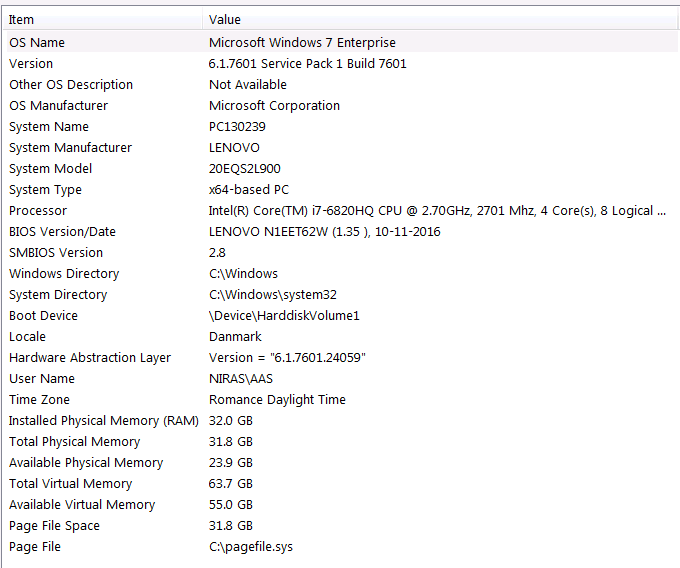This screenshot has width=680, height=568.
Task: Select the Other OS Description row
Action: click(x=342, y=85)
